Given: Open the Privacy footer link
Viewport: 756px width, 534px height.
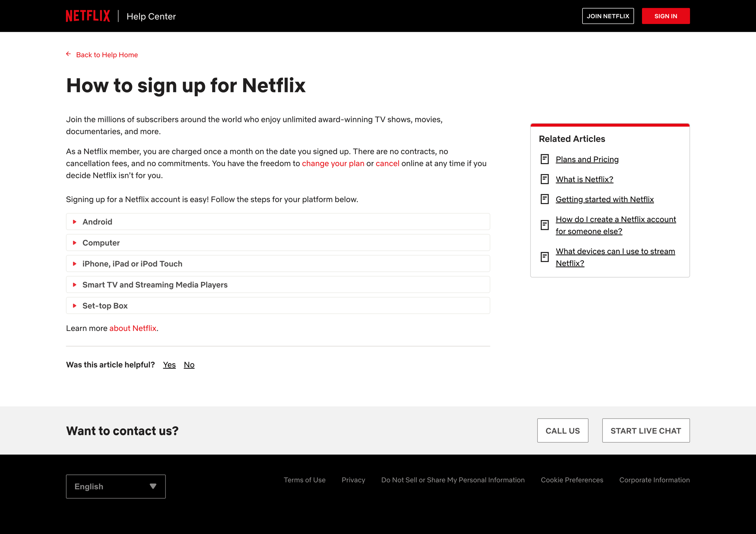Looking at the screenshot, I should (x=353, y=480).
